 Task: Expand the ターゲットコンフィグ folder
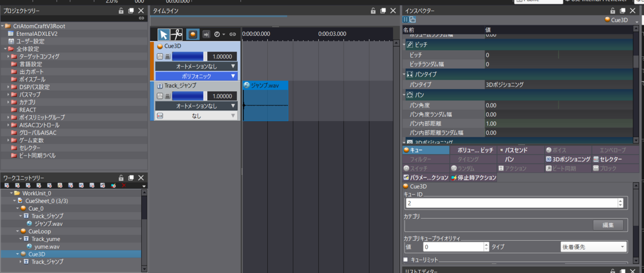(9, 56)
